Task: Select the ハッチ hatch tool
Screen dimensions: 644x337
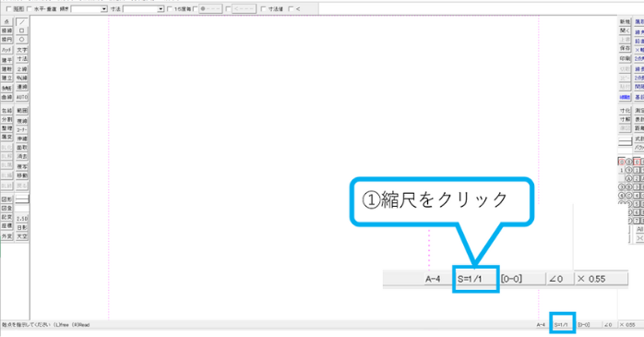Action: [x=6, y=50]
